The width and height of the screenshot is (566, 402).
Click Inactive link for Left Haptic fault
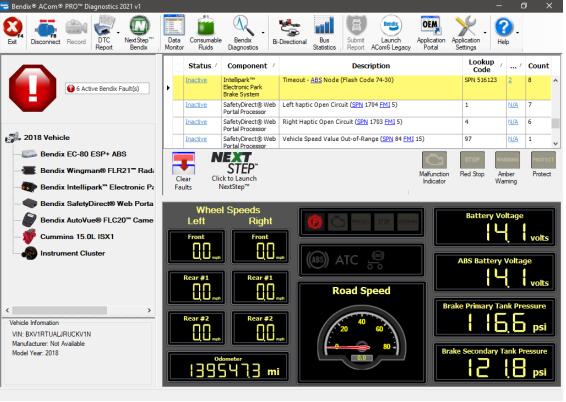click(196, 105)
